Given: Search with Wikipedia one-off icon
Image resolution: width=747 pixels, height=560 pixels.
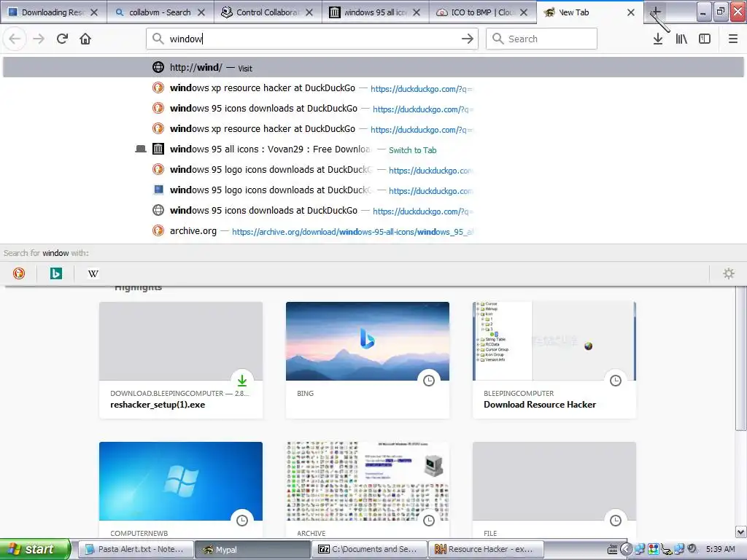Looking at the screenshot, I should 93,273.
